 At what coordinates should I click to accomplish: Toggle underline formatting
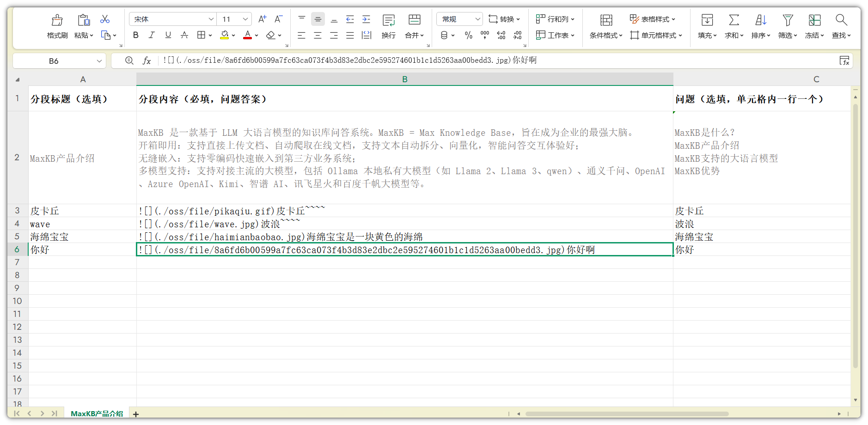pyautogui.click(x=168, y=35)
